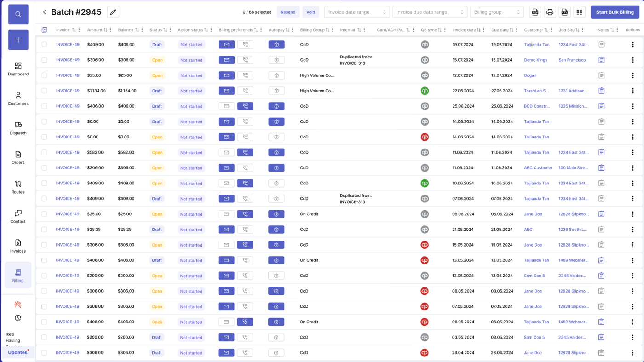The image size is (644, 362).
Task: Export the batch as PDF
Action: [x=535, y=12]
